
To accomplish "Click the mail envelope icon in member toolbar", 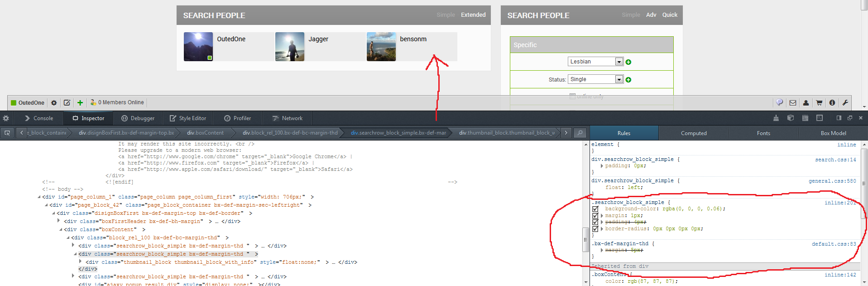I will click(793, 103).
